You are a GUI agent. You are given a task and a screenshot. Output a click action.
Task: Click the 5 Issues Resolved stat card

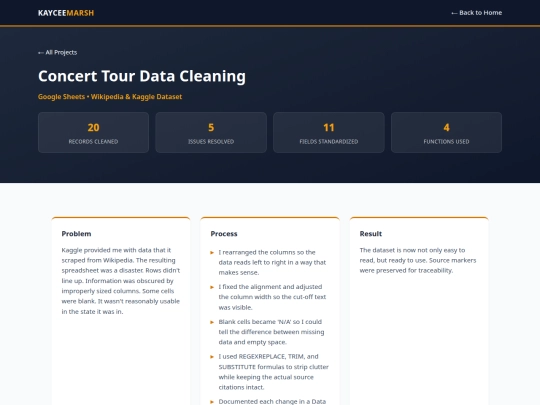coord(211,132)
